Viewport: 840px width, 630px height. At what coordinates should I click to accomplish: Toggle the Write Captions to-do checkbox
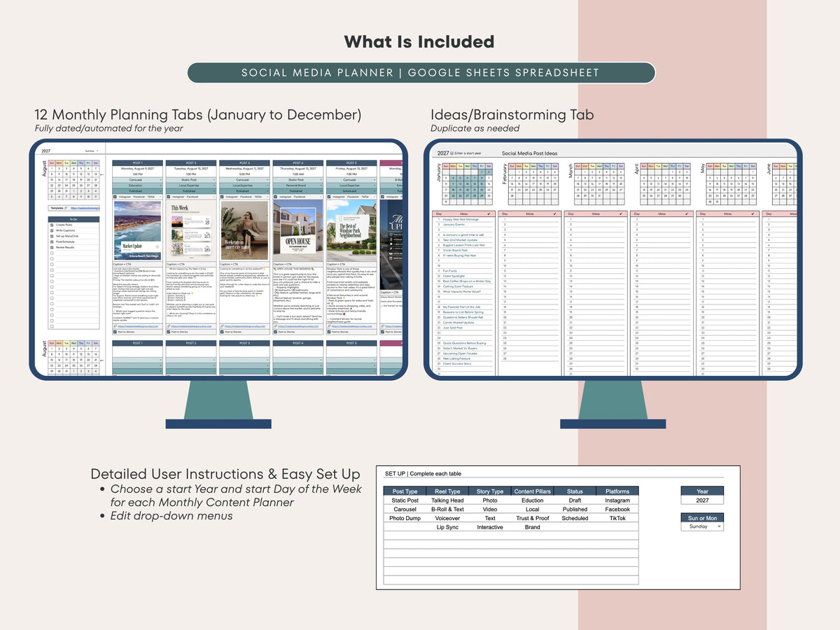[x=52, y=230]
